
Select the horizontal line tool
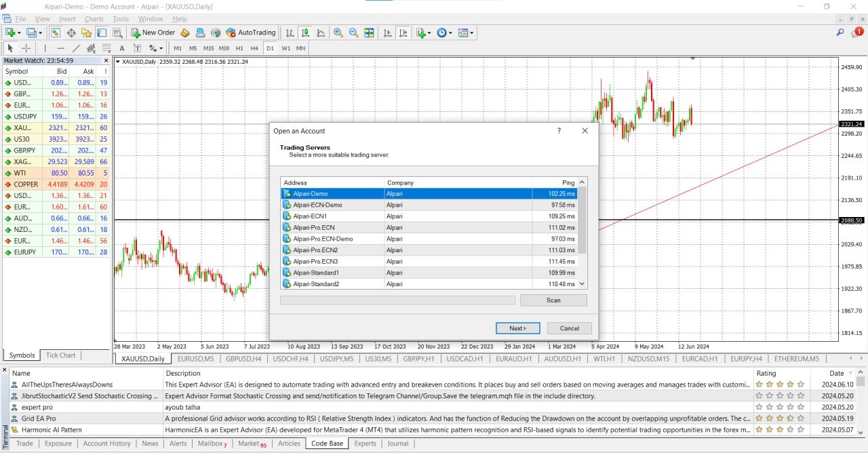[60, 48]
